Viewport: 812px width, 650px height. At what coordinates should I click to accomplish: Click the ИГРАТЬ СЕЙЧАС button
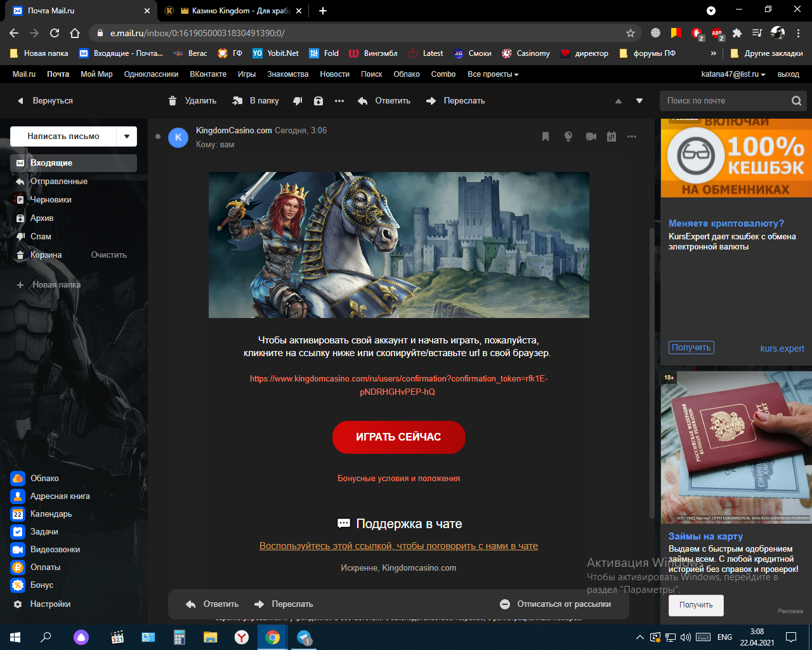point(399,437)
